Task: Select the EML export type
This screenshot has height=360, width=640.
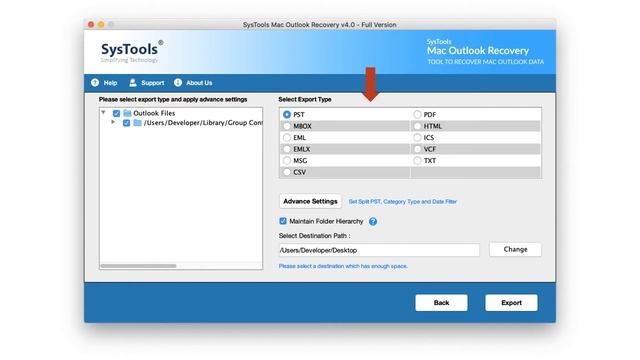Action: coord(287,138)
